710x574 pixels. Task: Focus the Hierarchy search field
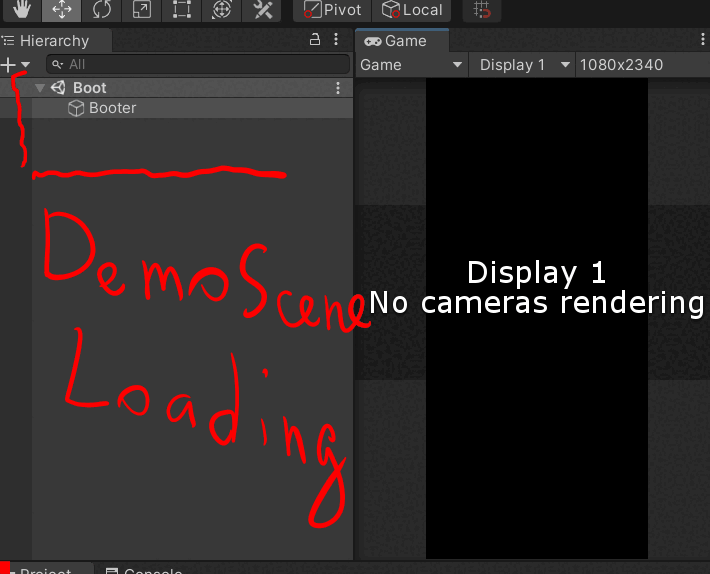click(x=198, y=64)
